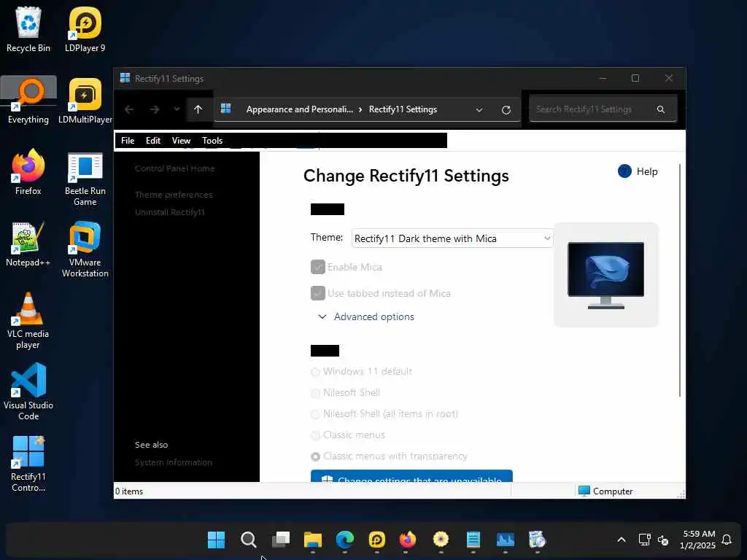Select the Rectify11 Control Center desktop icon

pos(28,464)
